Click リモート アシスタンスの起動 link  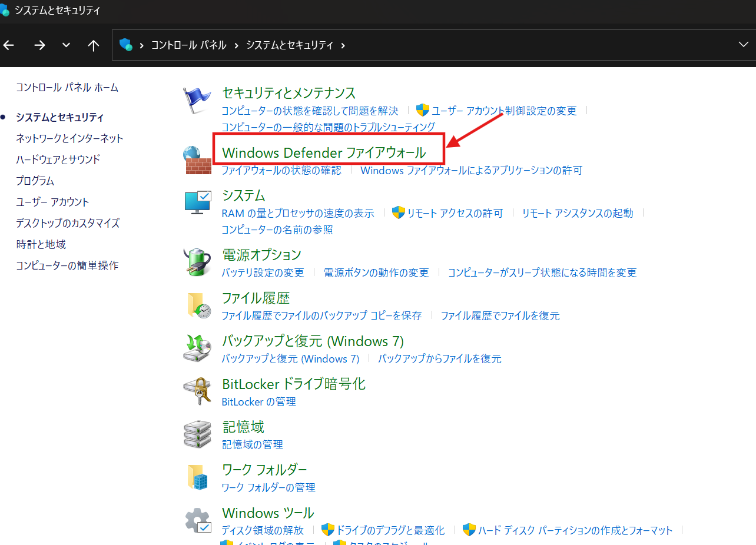(578, 214)
